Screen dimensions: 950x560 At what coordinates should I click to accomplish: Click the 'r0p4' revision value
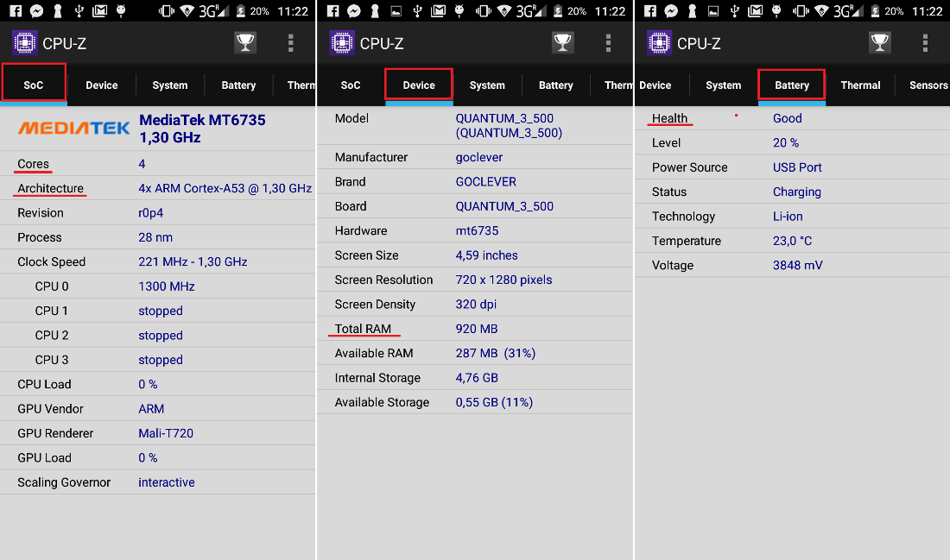pyautogui.click(x=151, y=212)
